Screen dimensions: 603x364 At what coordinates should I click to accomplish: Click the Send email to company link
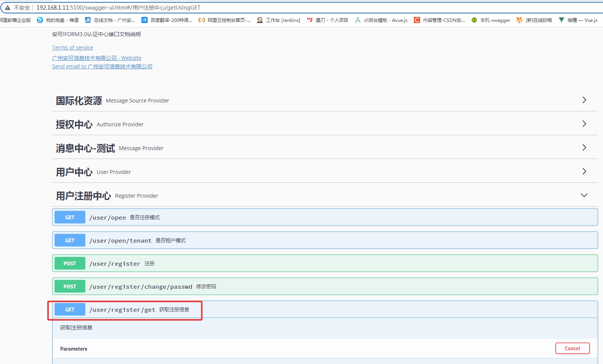[102, 66]
